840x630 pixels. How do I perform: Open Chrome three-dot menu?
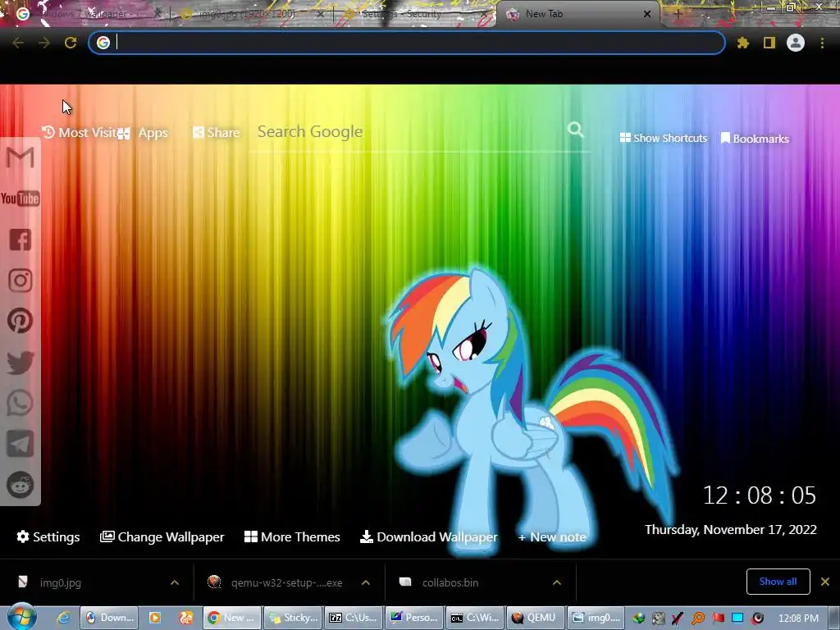[x=822, y=43]
